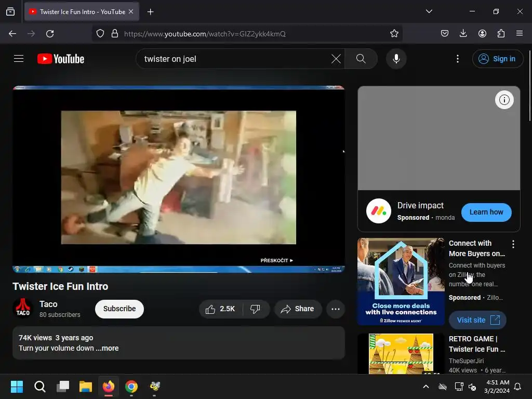Open notifications bell in tray

[518, 387]
